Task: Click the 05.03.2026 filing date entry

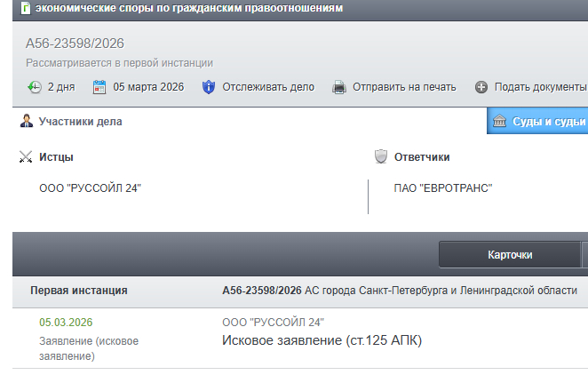Action: 67,323
